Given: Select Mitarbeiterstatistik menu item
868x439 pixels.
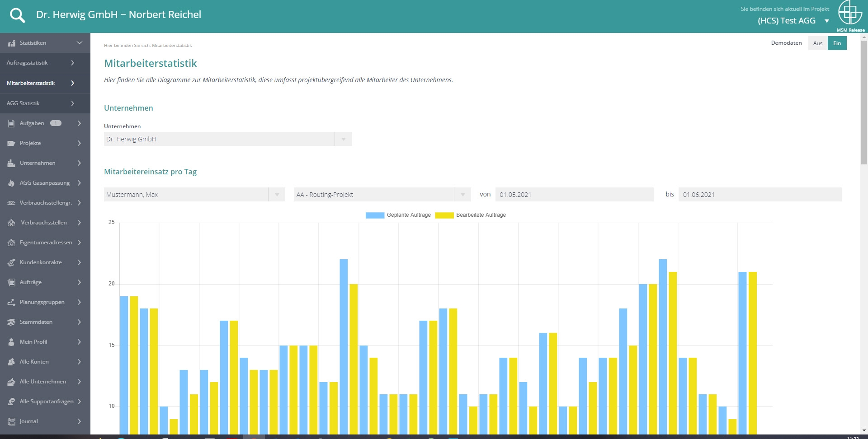Looking at the screenshot, I should click(45, 83).
